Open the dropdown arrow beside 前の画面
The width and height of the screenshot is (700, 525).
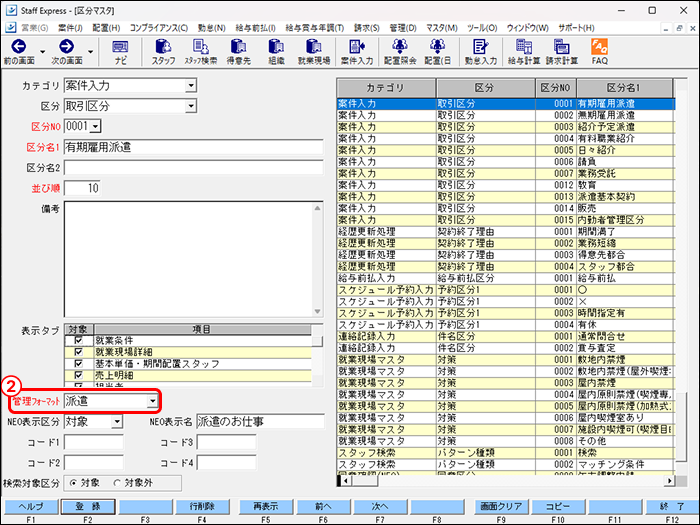(x=43, y=52)
